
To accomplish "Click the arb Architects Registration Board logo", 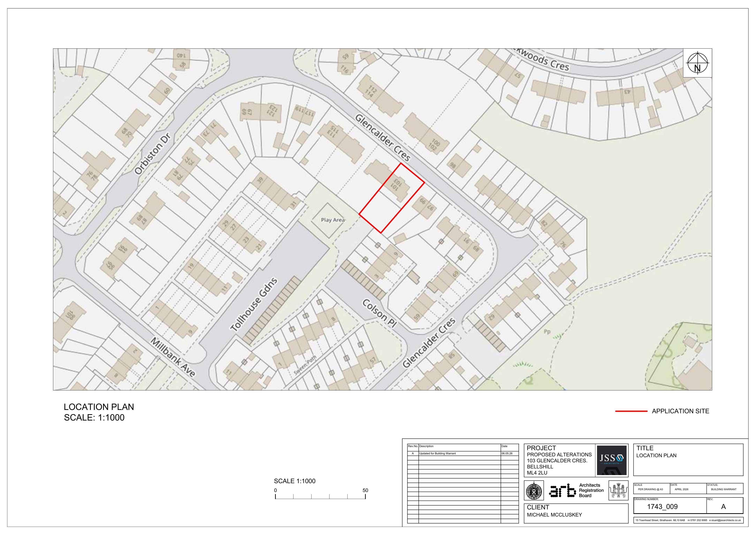I will 576,490.
